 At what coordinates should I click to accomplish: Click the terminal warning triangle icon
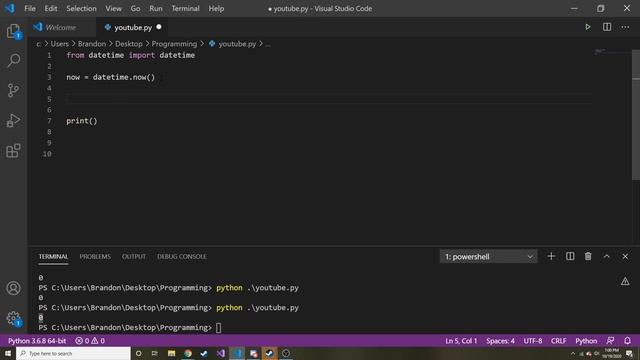click(625, 281)
